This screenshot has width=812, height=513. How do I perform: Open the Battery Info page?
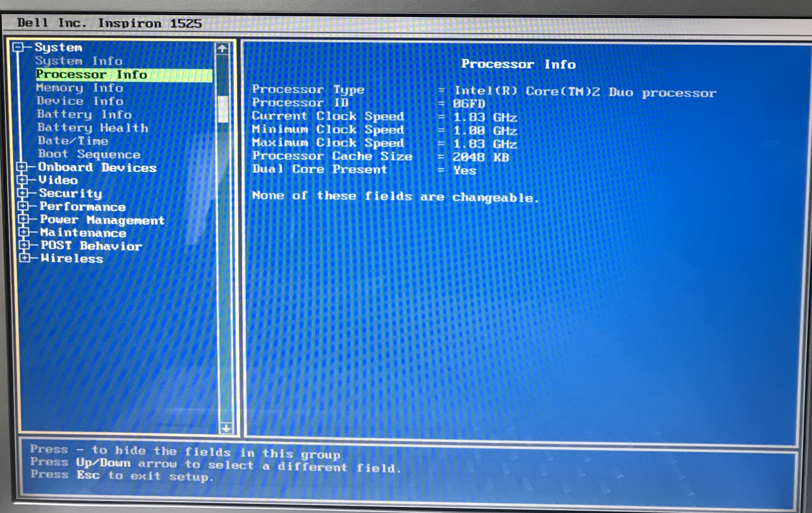pos(84,114)
